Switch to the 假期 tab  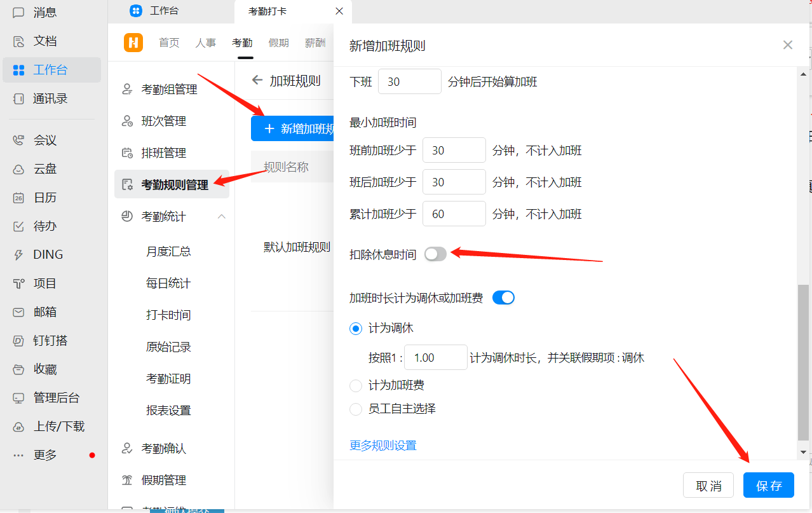278,43
